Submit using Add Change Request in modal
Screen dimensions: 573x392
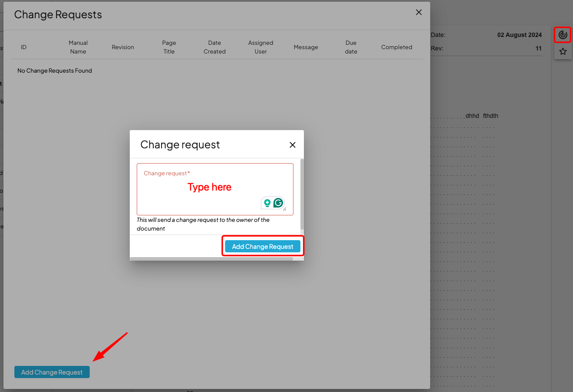pos(262,246)
